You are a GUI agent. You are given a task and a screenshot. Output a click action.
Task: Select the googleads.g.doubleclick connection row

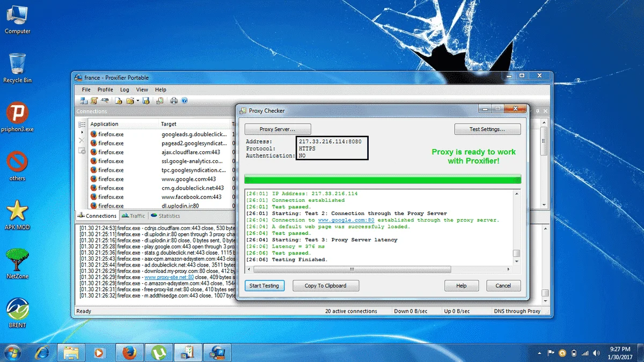[161, 134]
